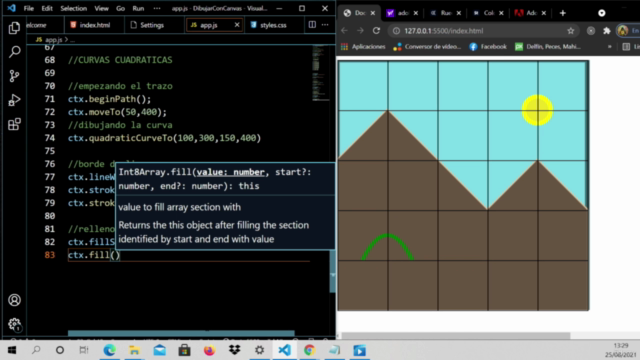Image resolution: width=640 pixels, height=360 pixels.
Task: Reload the page in Chrome
Action: point(376,31)
